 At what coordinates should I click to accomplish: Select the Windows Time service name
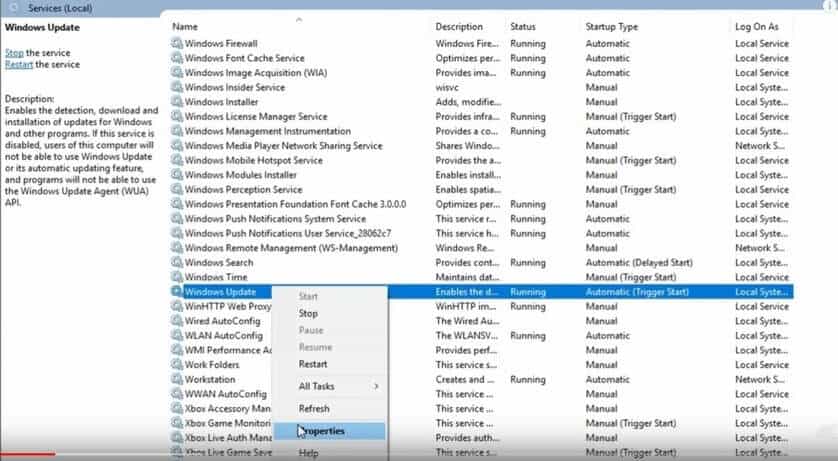[216, 277]
